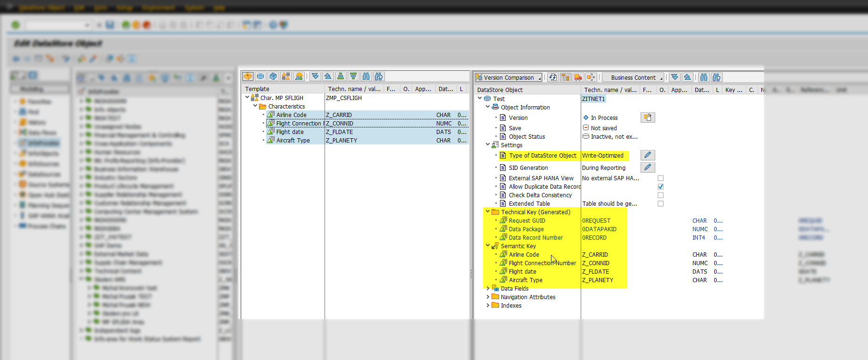Click the InfoCube template icon in Template toolbar
868x360 pixels.
(x=273, y=76)
